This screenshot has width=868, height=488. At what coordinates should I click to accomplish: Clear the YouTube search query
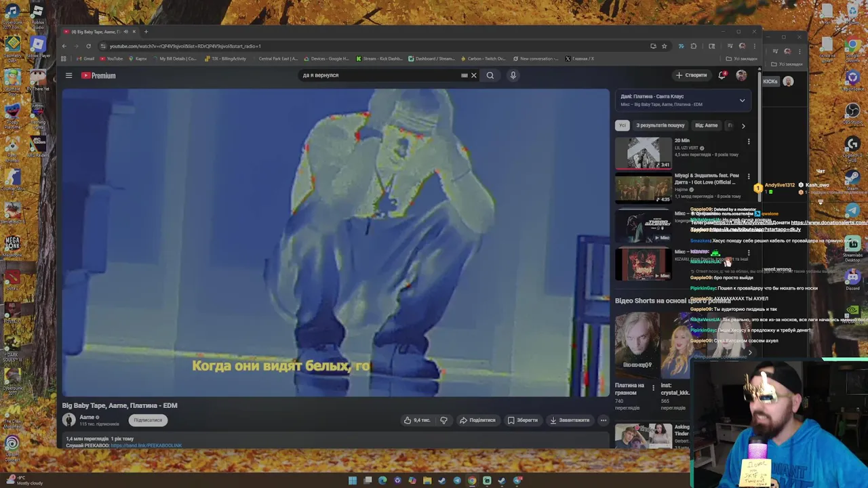(474, 75)
